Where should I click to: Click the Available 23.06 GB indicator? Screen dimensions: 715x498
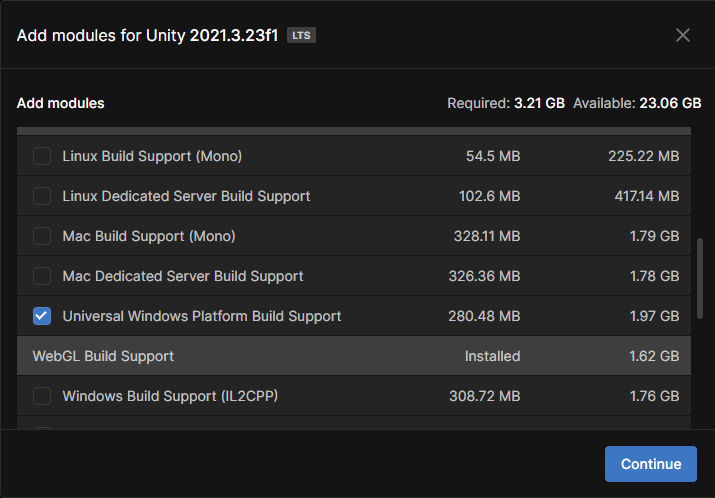pyautogui.click(x=637, y=103)
